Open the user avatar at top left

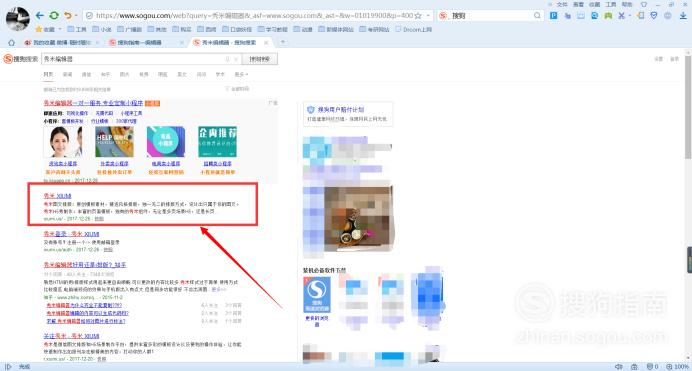pyautogui.click(x=18, y=19)
